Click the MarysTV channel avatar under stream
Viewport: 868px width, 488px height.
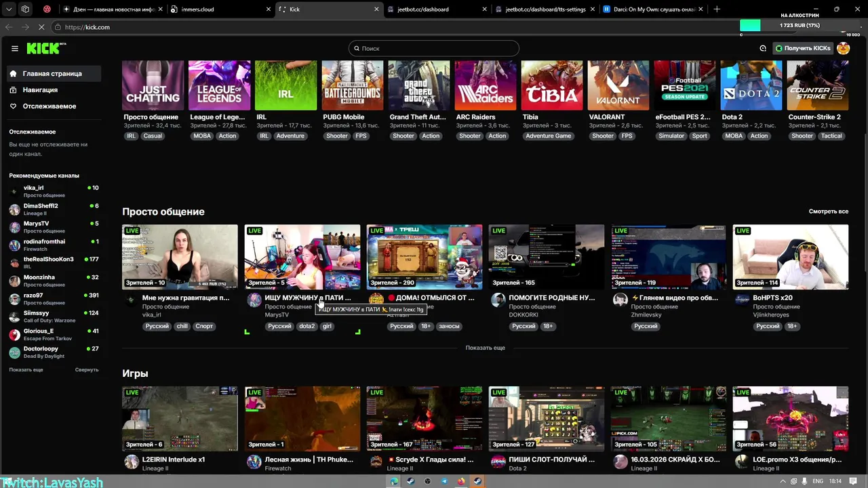point(254,300)
